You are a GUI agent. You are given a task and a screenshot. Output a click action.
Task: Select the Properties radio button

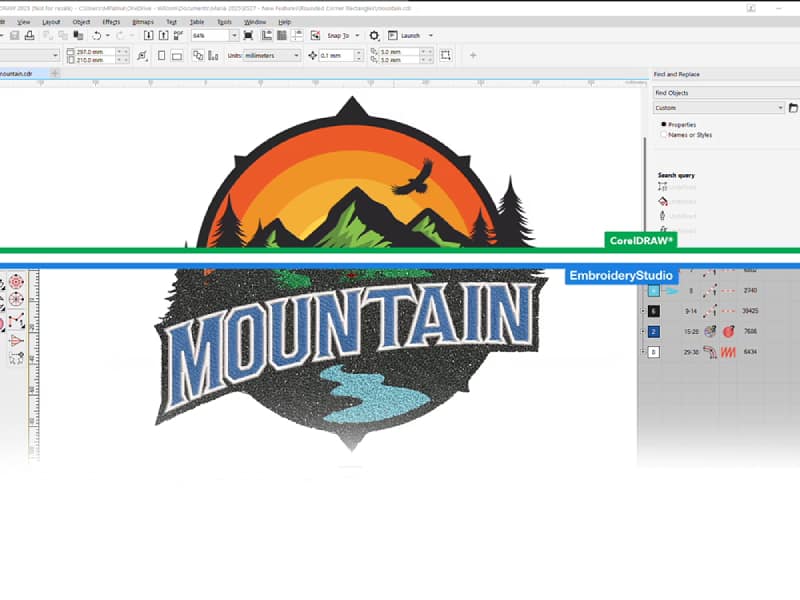pos(663,124)
